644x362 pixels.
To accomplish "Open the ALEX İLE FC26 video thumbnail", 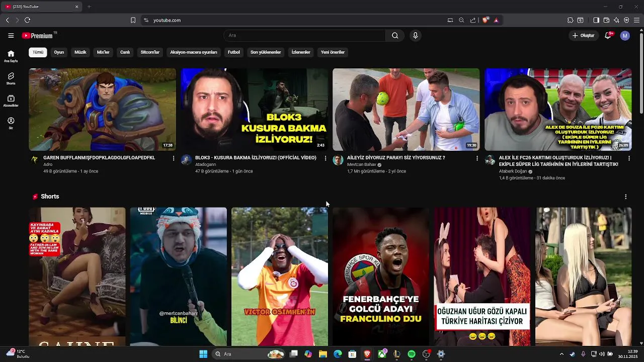I will click(x=558, y=110).
